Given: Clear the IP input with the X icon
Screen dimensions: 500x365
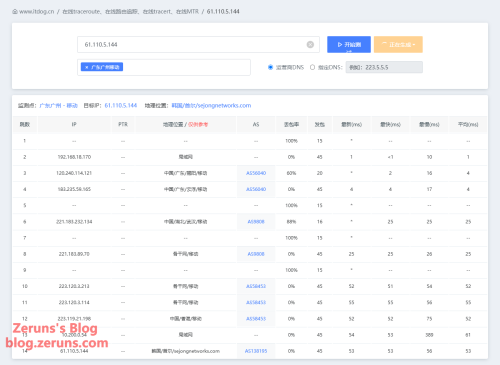Looking at the screenshot, I should (x=310, y=44).
